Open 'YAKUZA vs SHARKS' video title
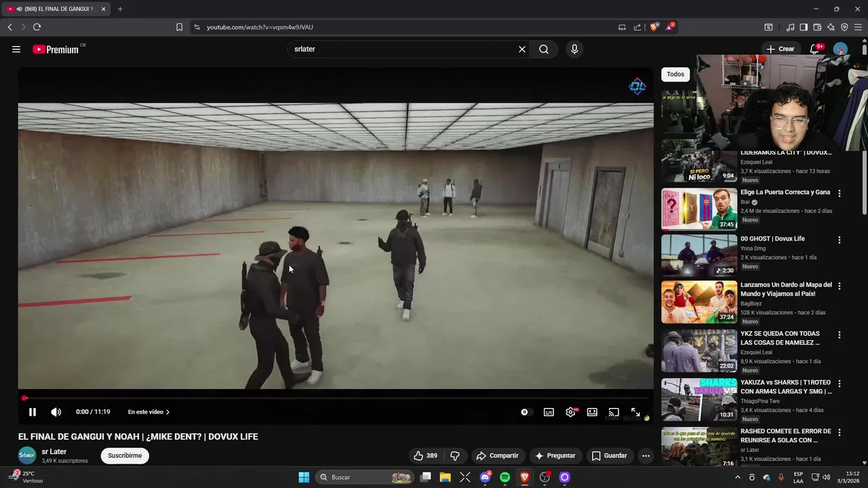 tap(786, 387)
